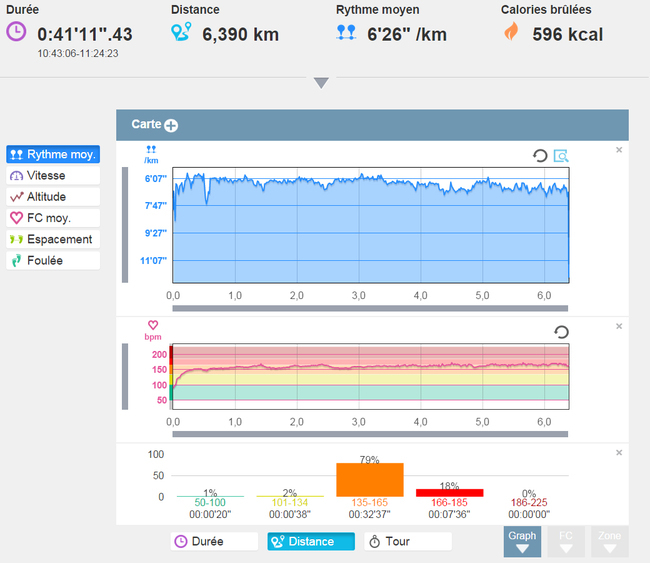Image resolution: width=650 pixels, height=563 pixels.
Task: Click the pace chart vertical range bar
Action: 125,225
